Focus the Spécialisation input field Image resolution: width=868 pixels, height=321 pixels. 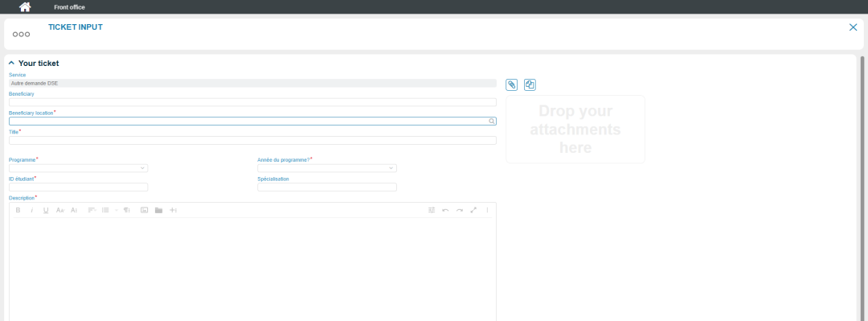tap(326, 187)
